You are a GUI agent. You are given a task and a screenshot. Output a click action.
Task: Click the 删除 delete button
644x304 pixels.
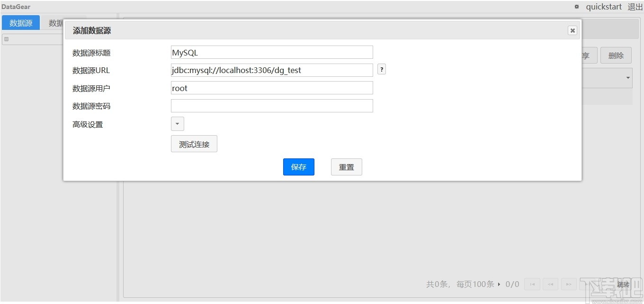coord(616,55)
